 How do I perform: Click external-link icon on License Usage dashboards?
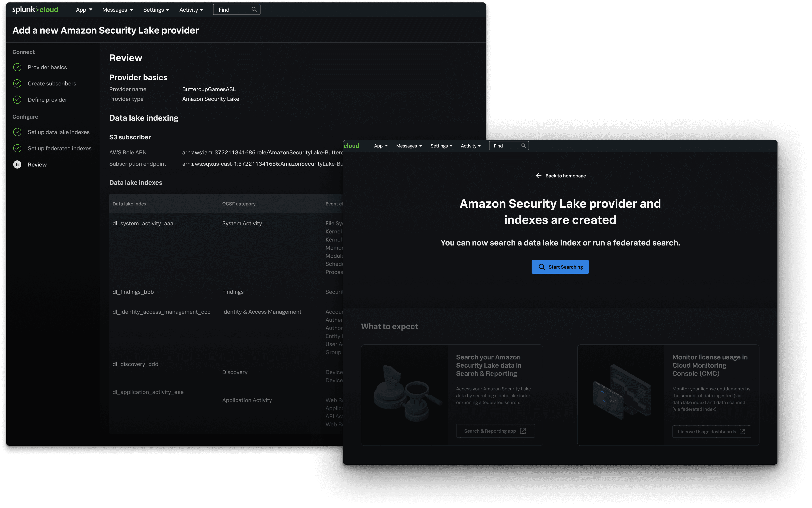(742, 431)
